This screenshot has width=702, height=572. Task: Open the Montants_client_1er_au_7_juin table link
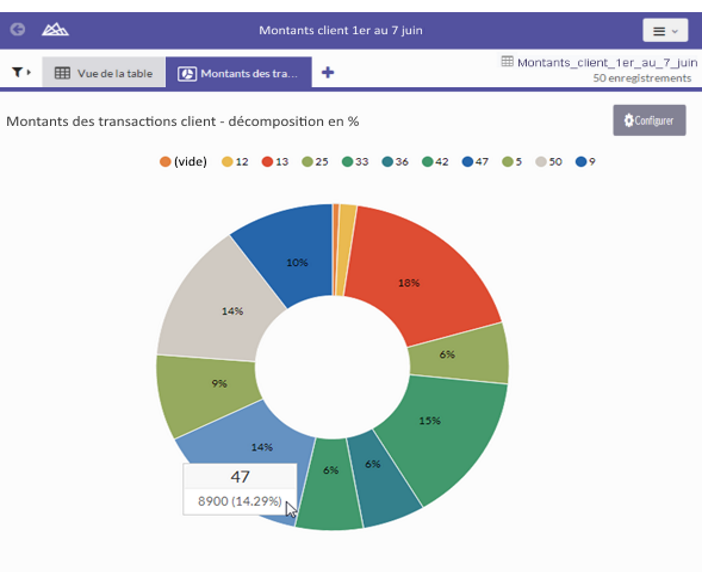(606, 62)
